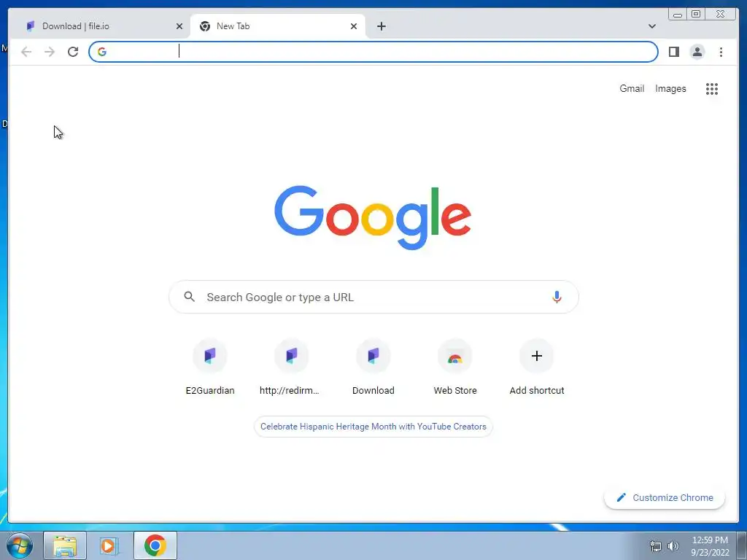Click the magnifier icon in search box

click(189, 297)
